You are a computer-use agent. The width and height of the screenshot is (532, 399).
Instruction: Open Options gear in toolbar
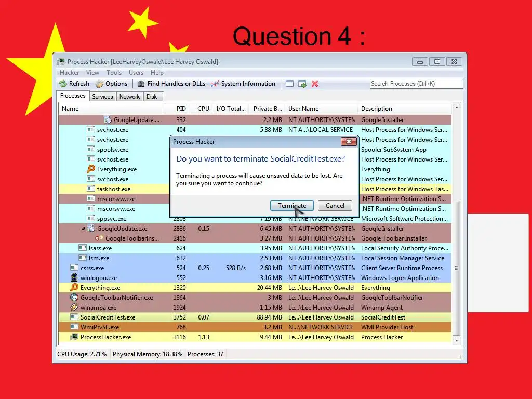pos(99,84)
